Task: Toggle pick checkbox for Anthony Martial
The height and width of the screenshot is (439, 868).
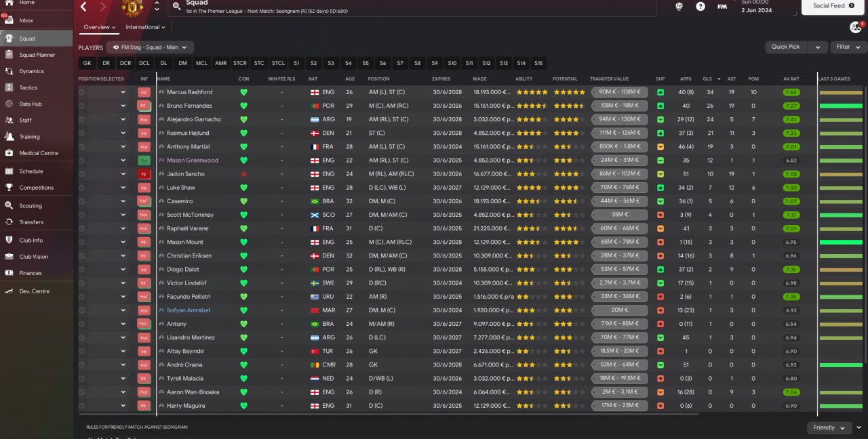Action: pos(82,146)
